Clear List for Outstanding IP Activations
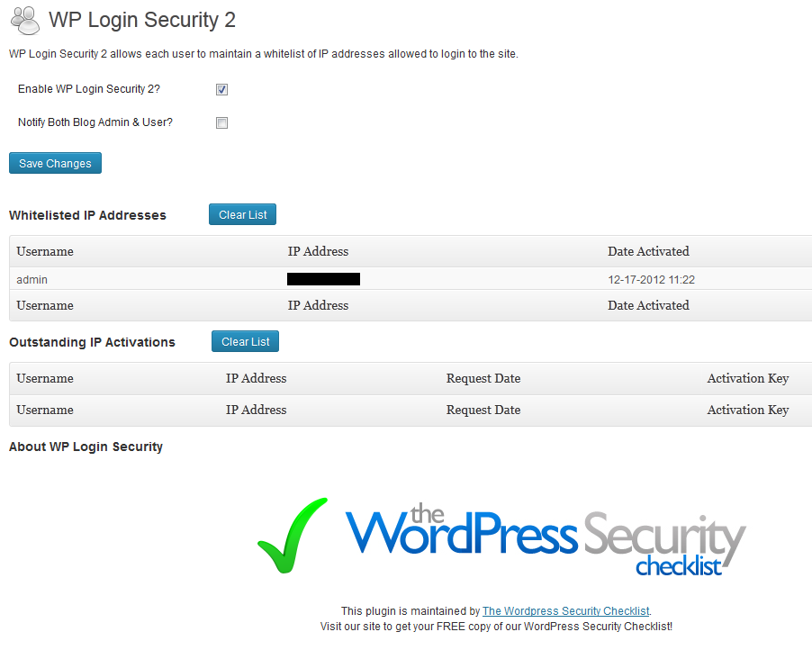The image size is (812, 650). pyautogui.click(x=246, y=342)
